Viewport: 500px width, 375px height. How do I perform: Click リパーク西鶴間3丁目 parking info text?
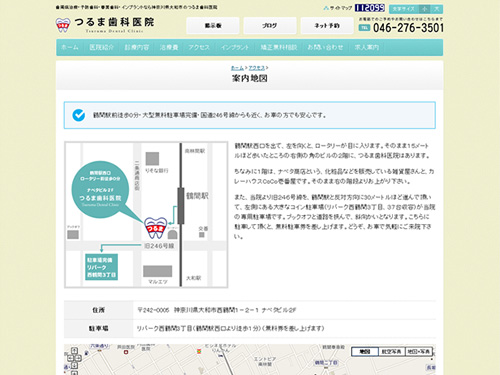pos(231,329)
